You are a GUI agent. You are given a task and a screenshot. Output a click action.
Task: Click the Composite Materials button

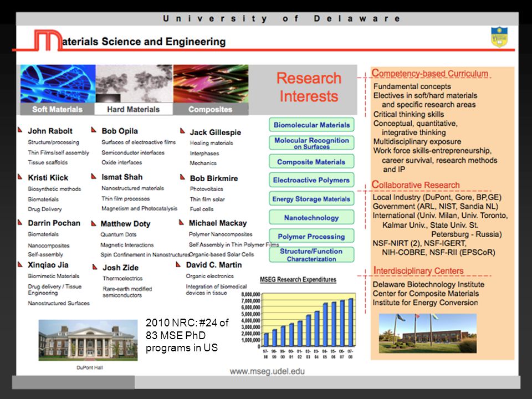pyautogui.click(x=311, y=161)
